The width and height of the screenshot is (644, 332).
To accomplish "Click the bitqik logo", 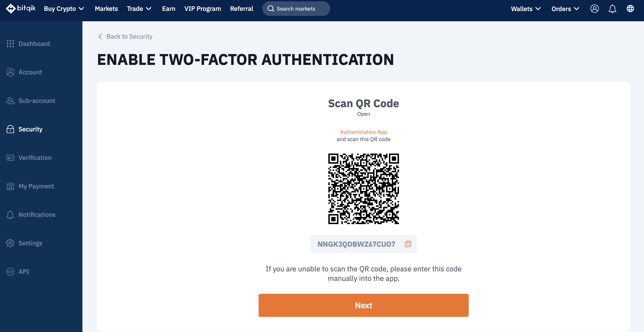I will click(21, 8).
